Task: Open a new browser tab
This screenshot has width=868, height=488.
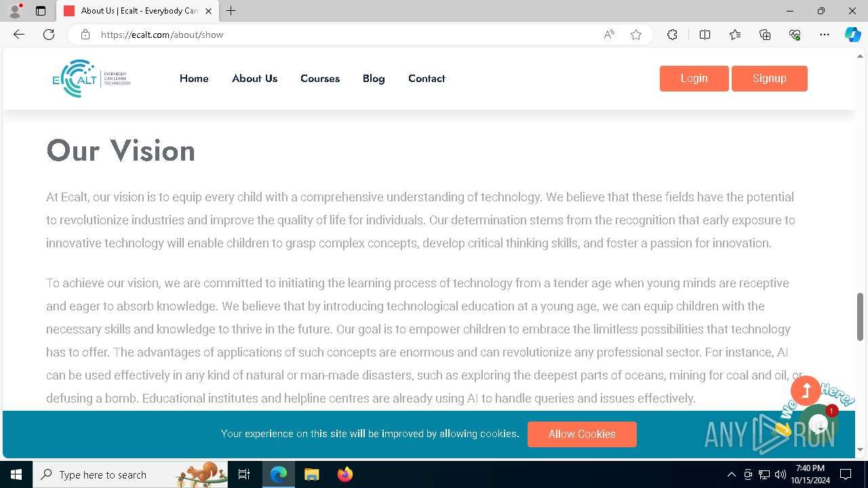Action: pyautogui.click(x=231, y=11)
